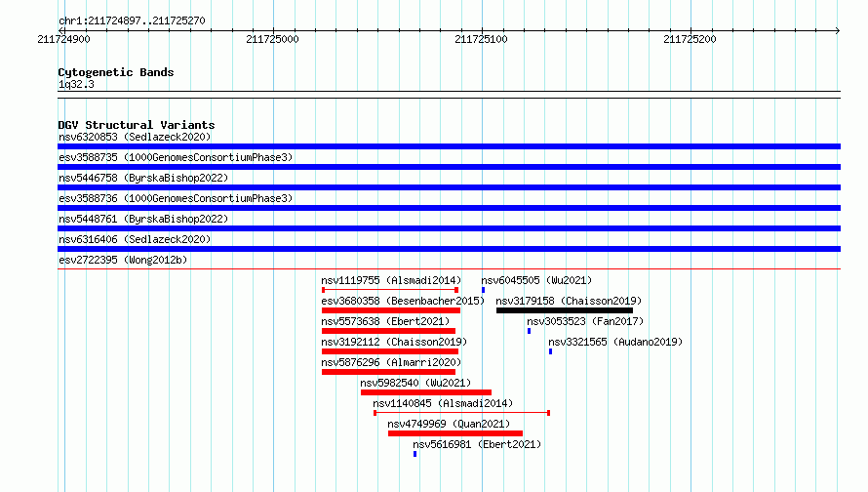868x492 pixels.
Task: Click the red bar under nsv5573638
Action: (388, 331)
